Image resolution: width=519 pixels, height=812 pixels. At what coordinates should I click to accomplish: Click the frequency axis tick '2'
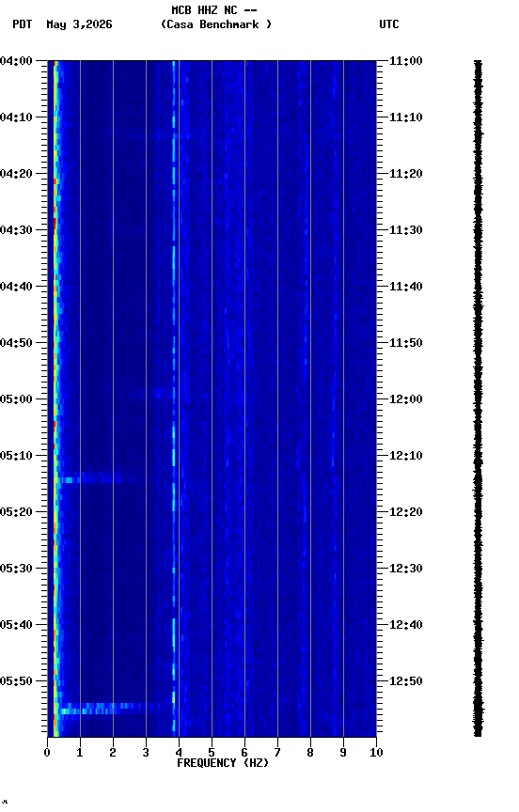click(x=113, y=753)
